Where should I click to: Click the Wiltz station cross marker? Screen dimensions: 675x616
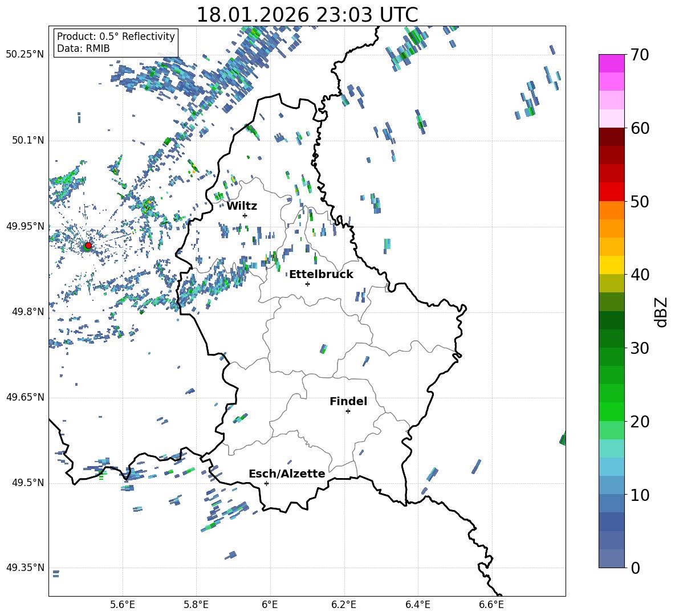tap(245, 215)
